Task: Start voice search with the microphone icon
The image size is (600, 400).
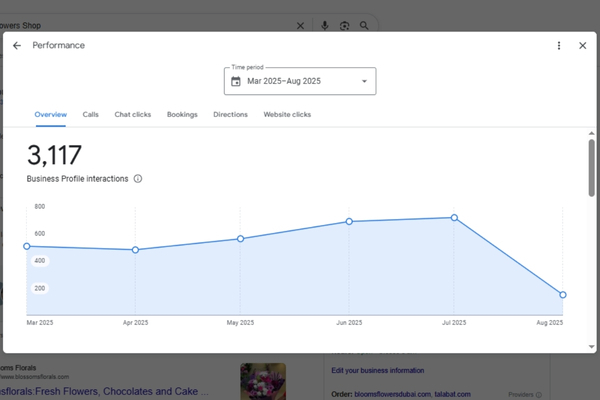Action: [325, 26]
